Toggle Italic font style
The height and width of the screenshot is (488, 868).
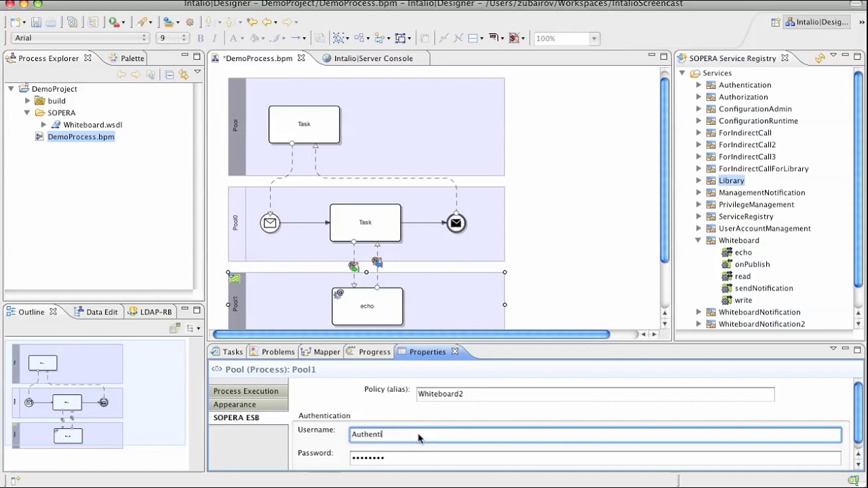tap(215, 39)
